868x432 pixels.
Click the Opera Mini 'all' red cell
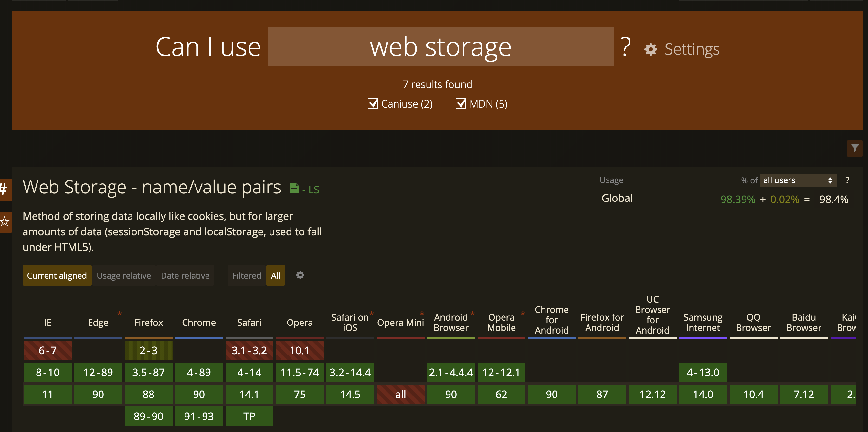pos(400,394)
